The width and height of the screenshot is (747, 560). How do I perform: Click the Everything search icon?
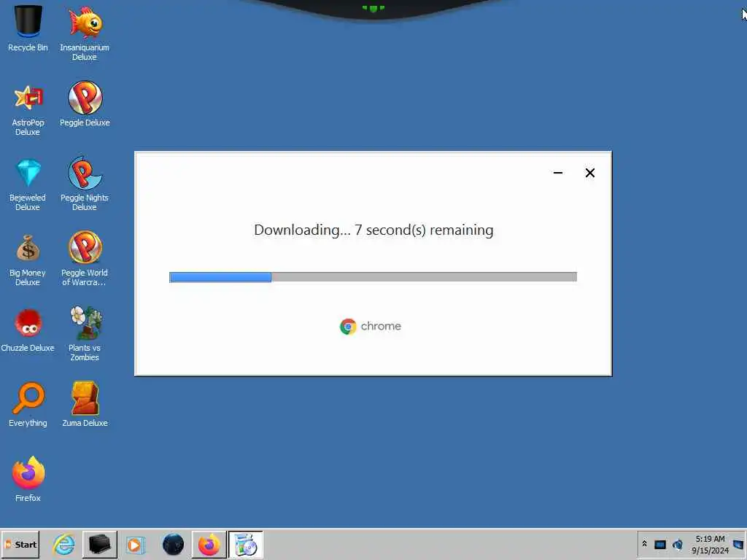pyautogui.click(x=28, y=404)
